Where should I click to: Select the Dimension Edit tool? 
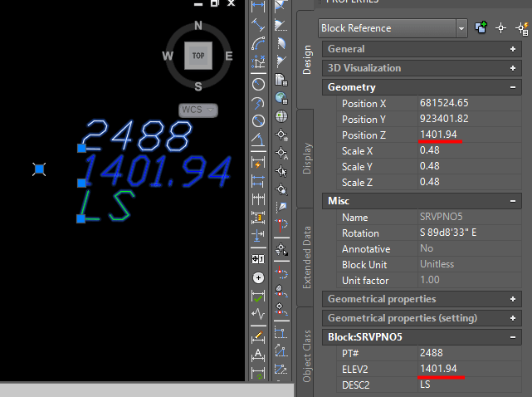258,337
